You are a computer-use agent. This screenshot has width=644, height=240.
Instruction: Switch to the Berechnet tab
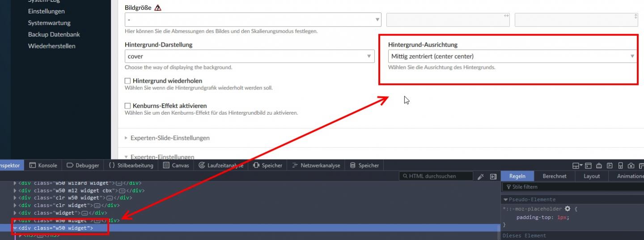(x=555, y=176)
